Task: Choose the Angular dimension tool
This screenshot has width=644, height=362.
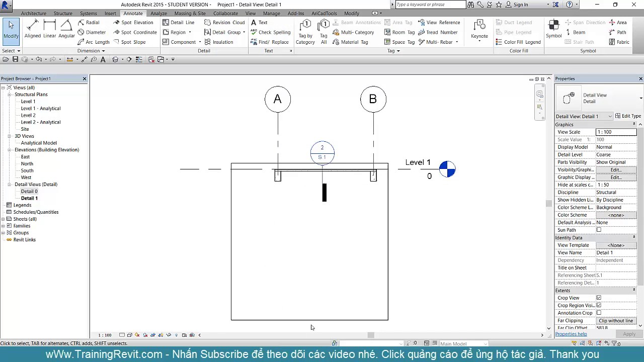Action: [66, 29]
